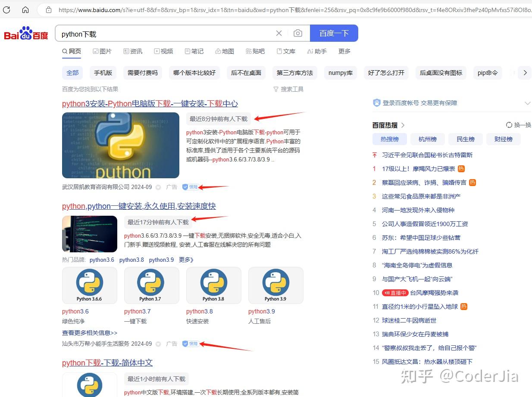
Task: Select the 民生榜 tab
Action: tap(466, 139)
